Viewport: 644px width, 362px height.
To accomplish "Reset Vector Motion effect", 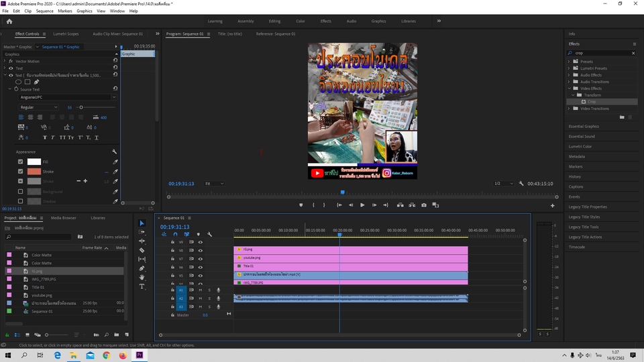I will pyautogui.click(x=115, y=61).
